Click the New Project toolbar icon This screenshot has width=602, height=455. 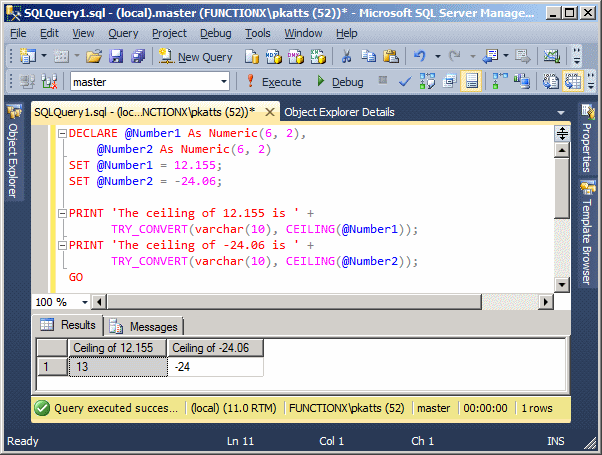27,56
